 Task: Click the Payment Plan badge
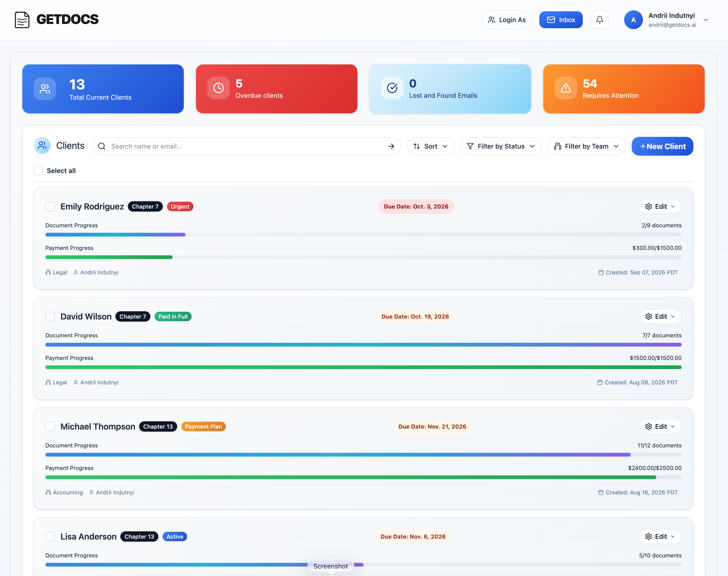204,427
